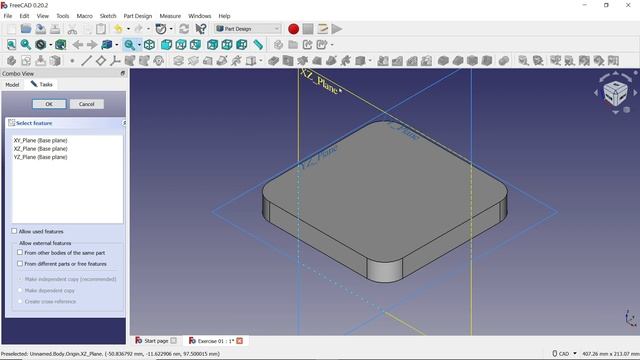Screen dimensions: 640x360
Task: Toggle the Bounding box icon
Action: 60,44
